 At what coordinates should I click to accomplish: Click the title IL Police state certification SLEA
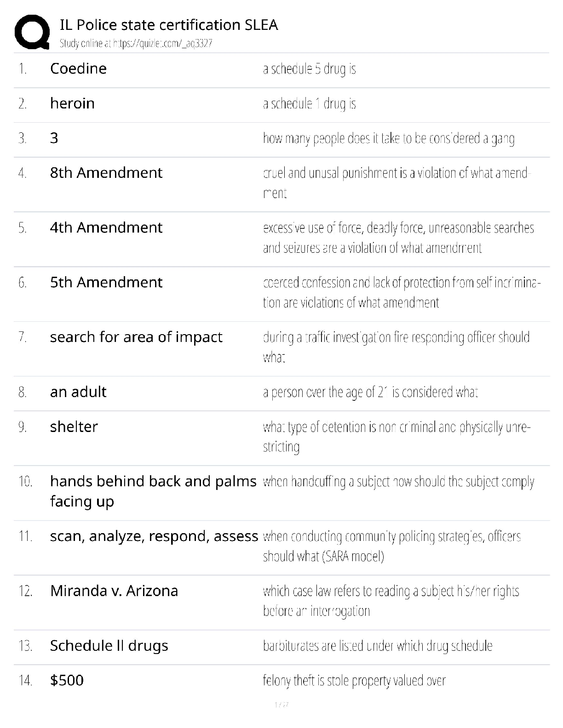pyautogui.click(x=169, y=25)
